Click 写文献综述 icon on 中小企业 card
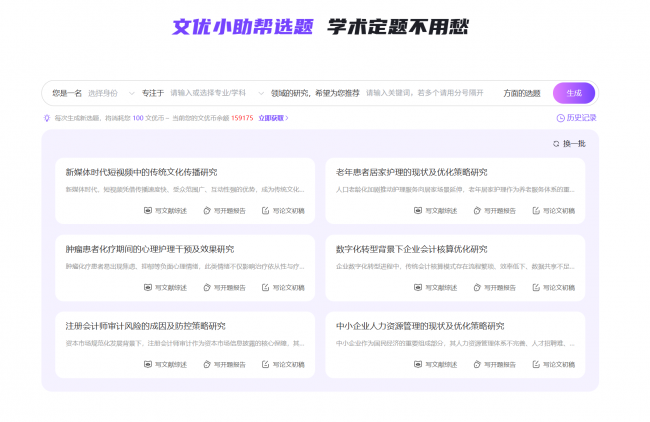The width and height of the screenshot is (650, 422). pyautogui.click(x=418, y=364)
